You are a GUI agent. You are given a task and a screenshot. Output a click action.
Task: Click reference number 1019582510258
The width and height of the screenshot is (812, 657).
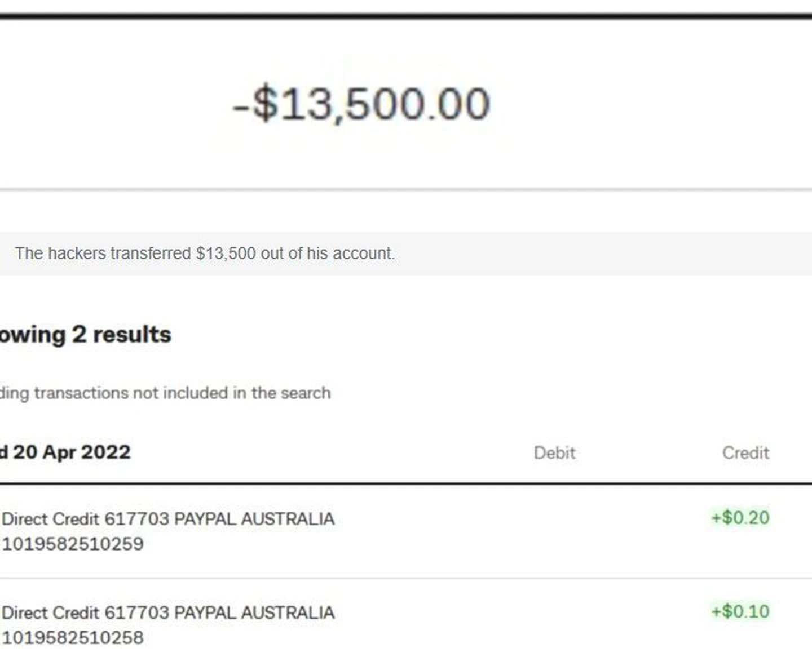point(73,638)
